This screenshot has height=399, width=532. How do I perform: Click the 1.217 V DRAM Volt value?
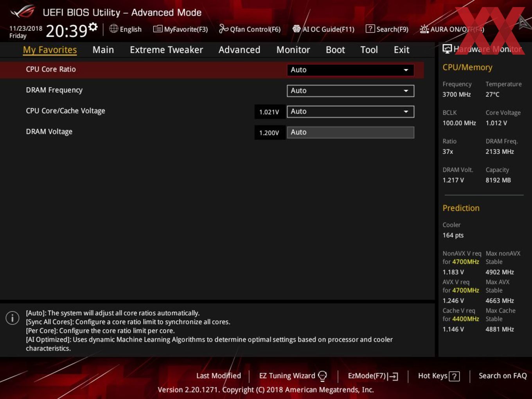(x=453, y=180)
